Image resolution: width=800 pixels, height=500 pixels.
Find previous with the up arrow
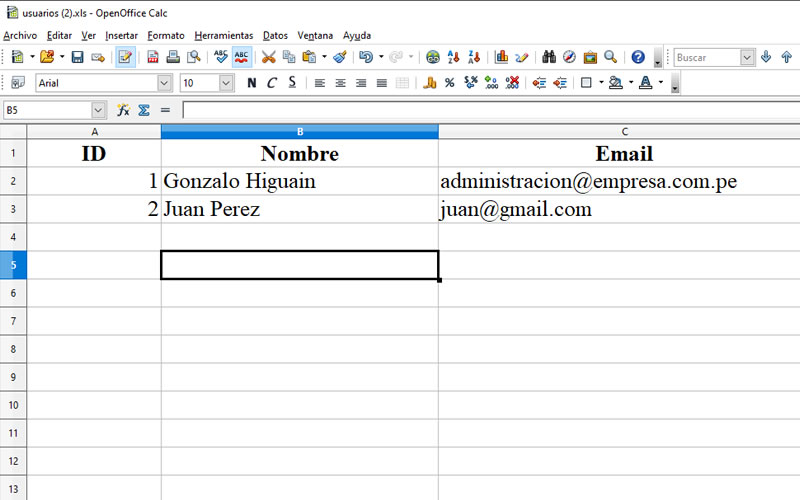[786, 57]
